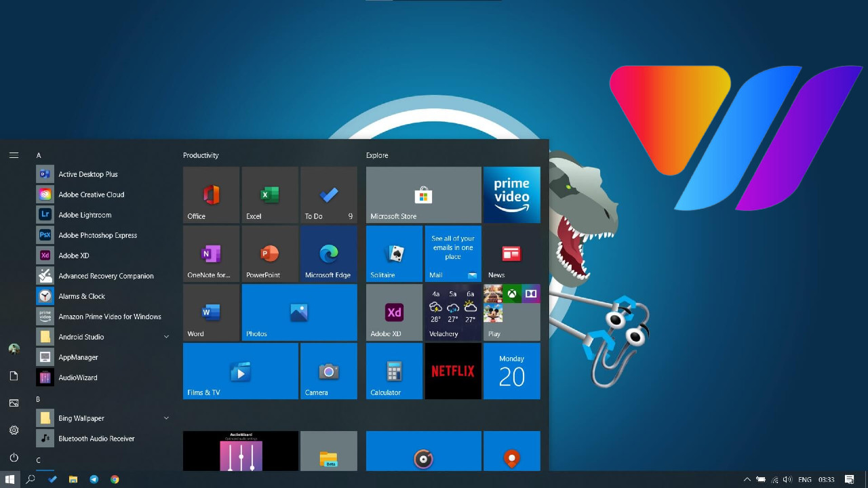
Task: Launch the Camera tile
Action: point(329,371)
